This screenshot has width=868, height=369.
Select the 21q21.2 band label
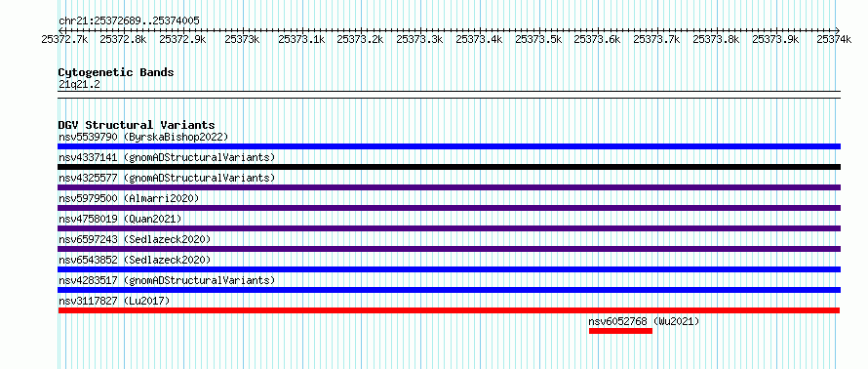[x=79, y=84]
